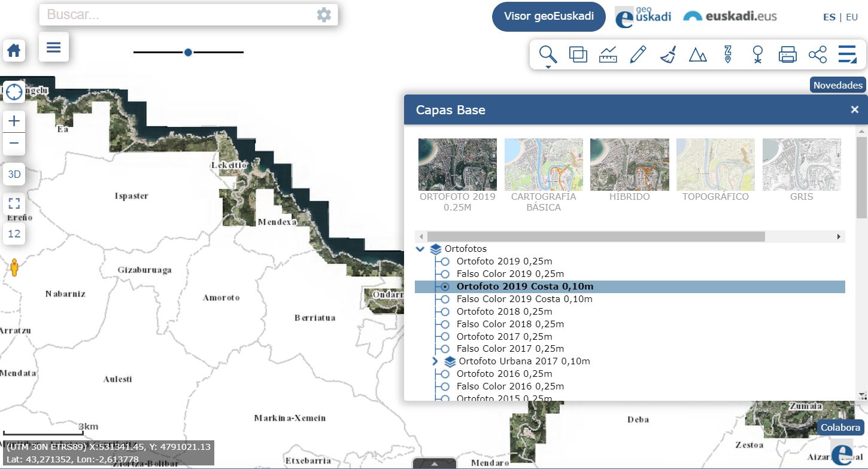
Task: Click the broom clear tool
Action: [668, 55]
